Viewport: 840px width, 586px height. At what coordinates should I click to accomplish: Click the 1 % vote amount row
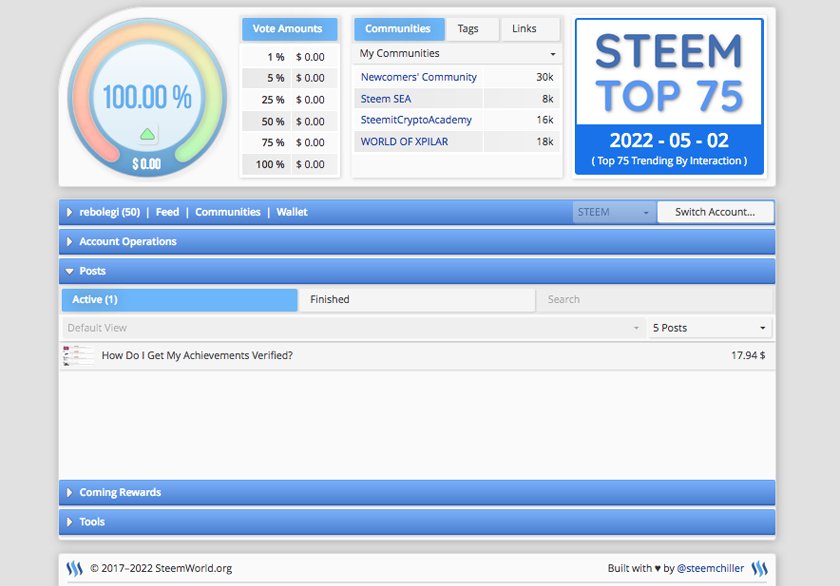click(289, 57)
